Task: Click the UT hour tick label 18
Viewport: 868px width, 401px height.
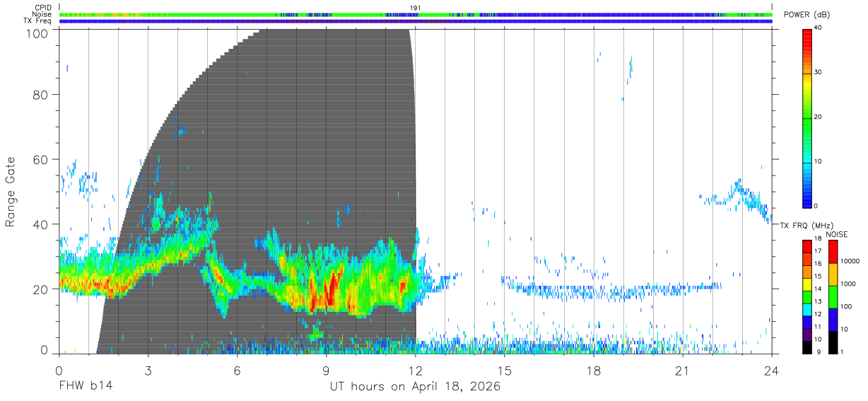Action: click(594, 370)
